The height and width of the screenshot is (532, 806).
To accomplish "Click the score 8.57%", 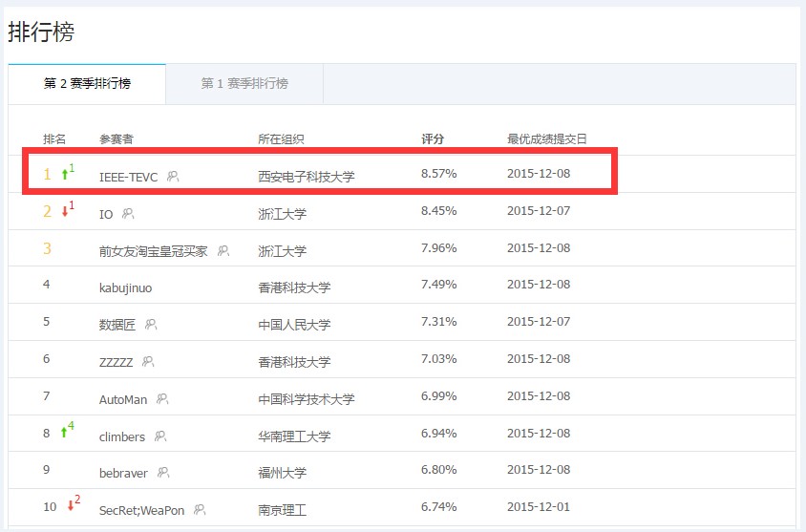I will (439, 174).
